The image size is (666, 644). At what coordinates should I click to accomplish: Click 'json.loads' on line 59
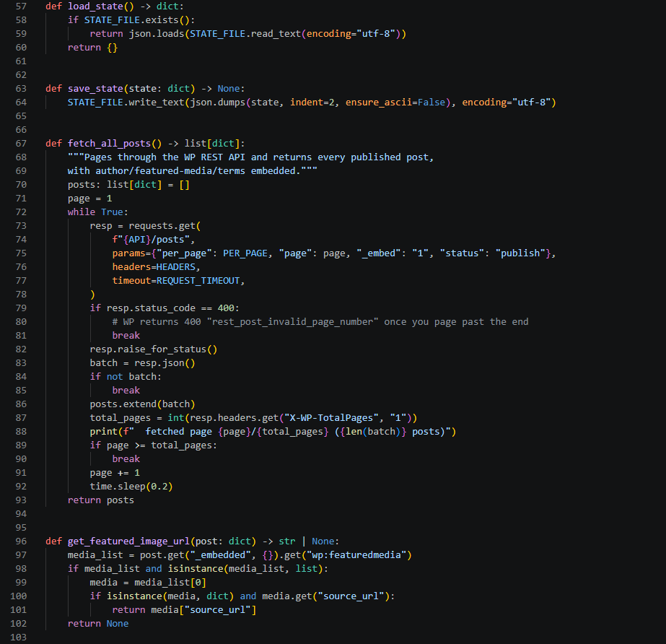[x=157, y=34]
